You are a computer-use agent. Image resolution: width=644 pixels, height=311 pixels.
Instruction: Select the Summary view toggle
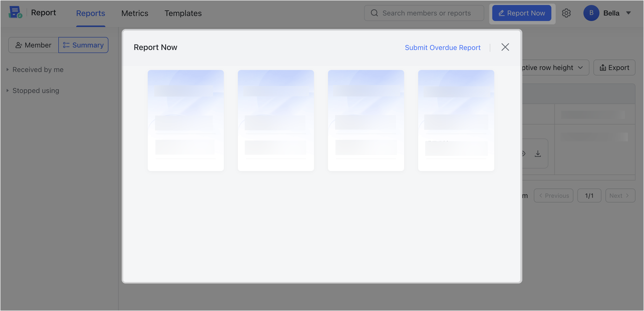click(83, 45)
